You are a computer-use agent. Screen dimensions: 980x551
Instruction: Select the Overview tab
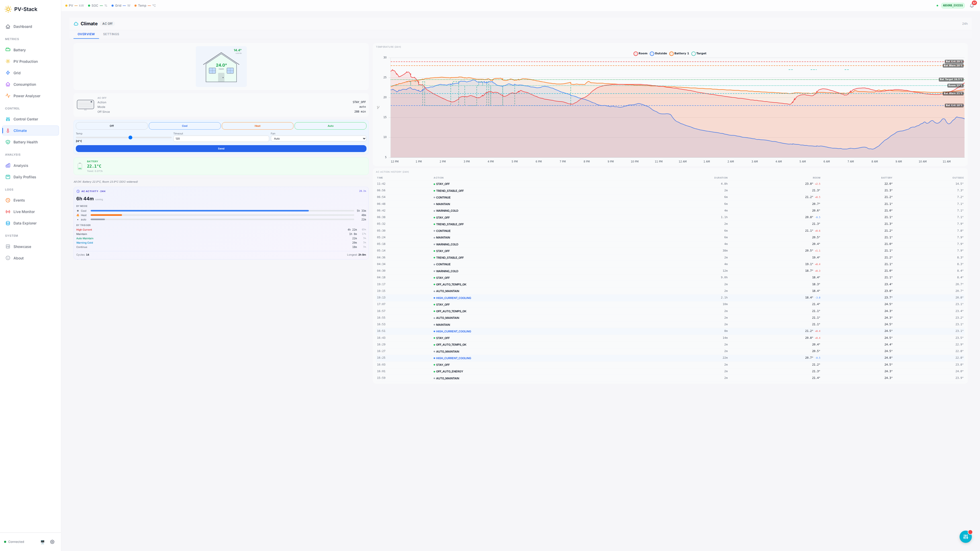click(x=86, y=34)
